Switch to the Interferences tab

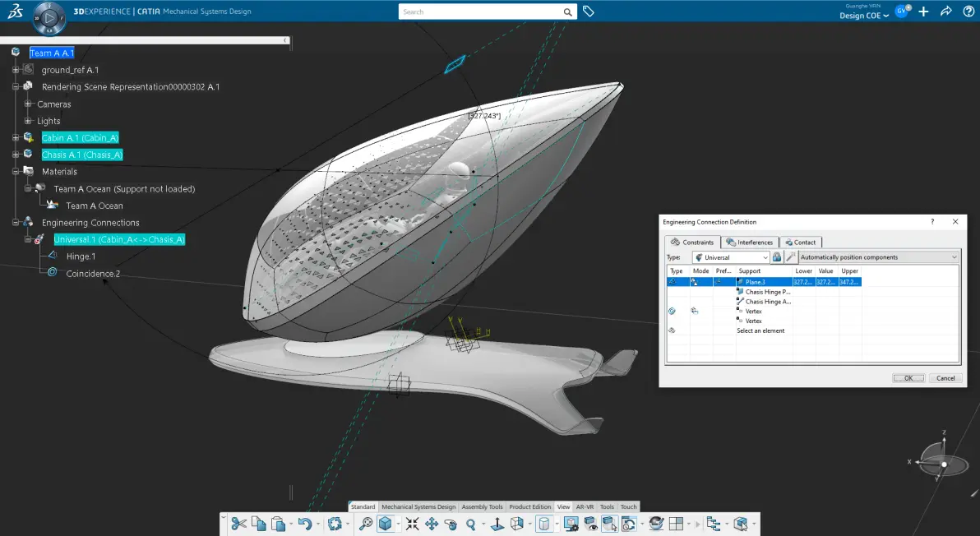(x=749, y=243)
